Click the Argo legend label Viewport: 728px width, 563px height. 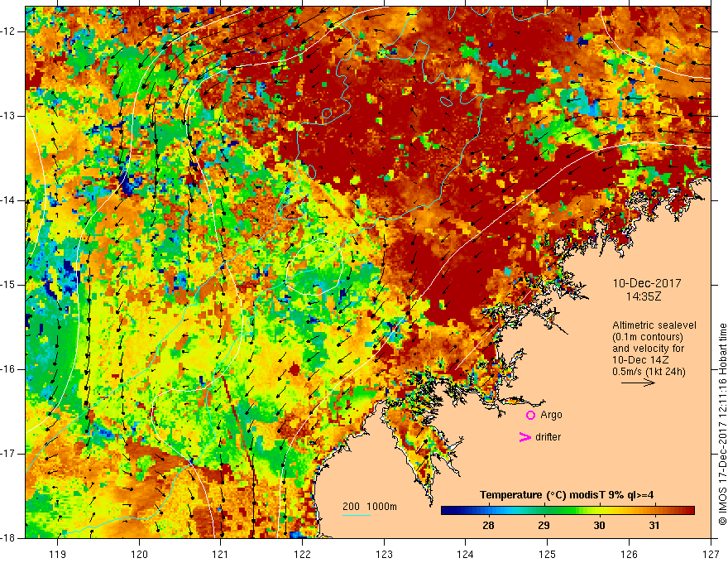tap(551, 415)
